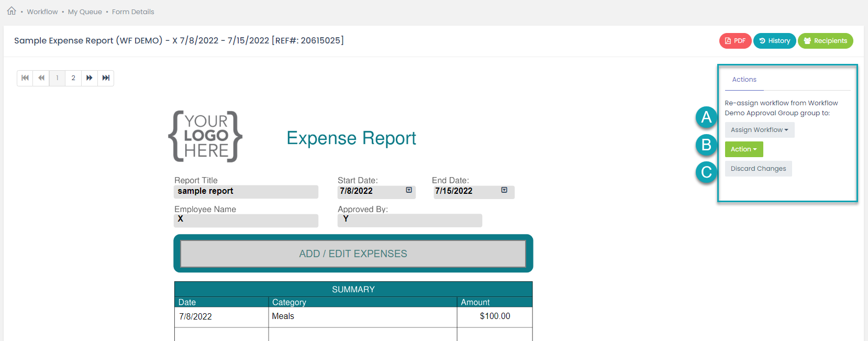The width and height of the screenshot is (868, 341).
Task: Jump to the first page
Action: click(25, 78)
